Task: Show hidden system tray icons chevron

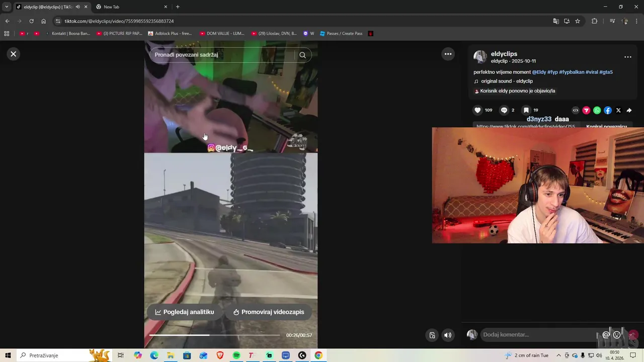Action: coord(558,355)
